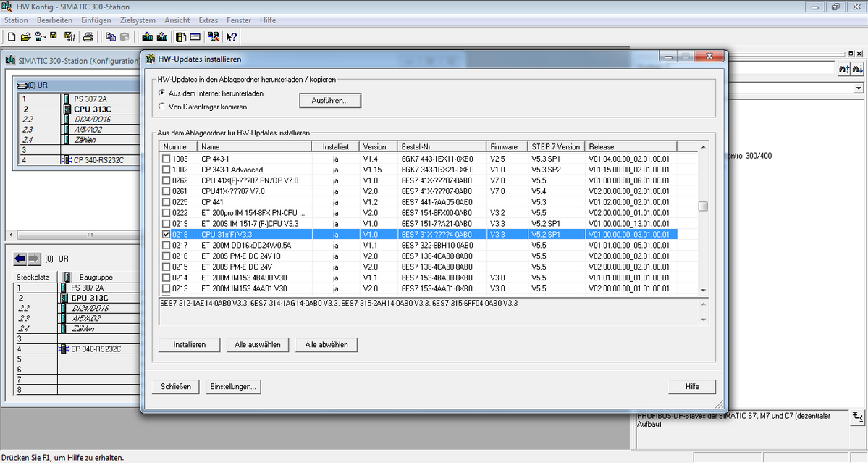The image size is (868, 463).
Task: Click the Einstellungen... button
Action: [232, 387]
